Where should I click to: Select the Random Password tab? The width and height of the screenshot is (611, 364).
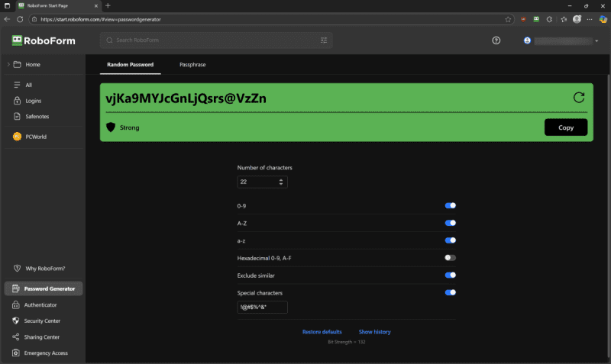tap(130, 65)
